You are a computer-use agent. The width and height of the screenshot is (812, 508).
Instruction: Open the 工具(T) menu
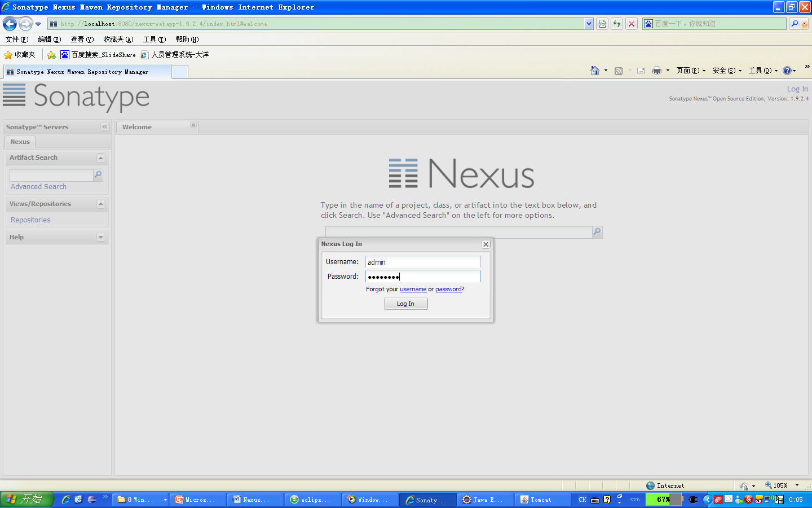tap(154, 40)
